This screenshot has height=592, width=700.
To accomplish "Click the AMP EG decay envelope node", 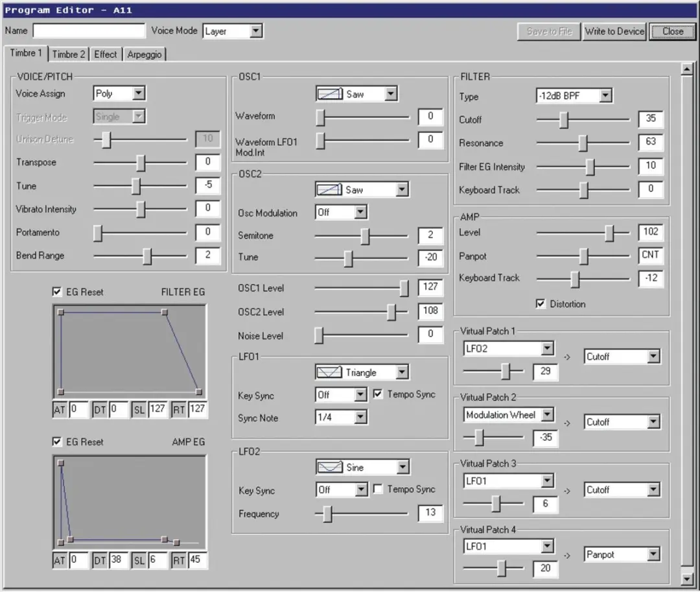I will pos(70,539).
